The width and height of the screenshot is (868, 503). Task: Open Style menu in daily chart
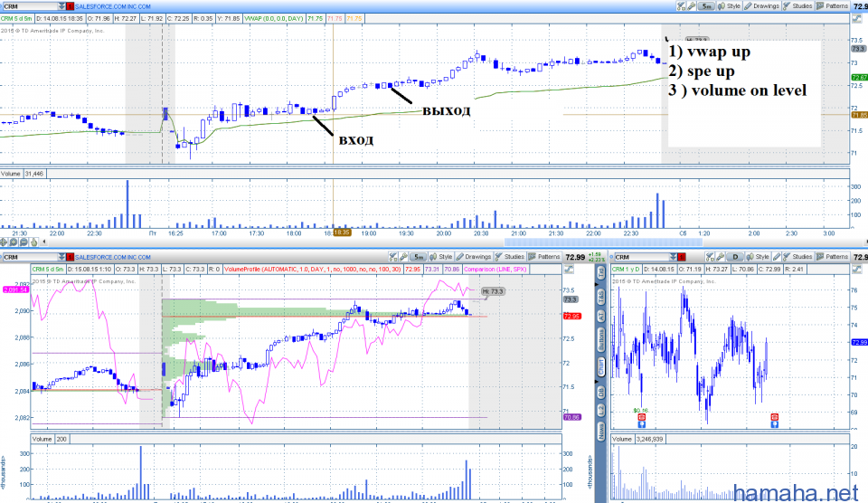coord(759,257)
